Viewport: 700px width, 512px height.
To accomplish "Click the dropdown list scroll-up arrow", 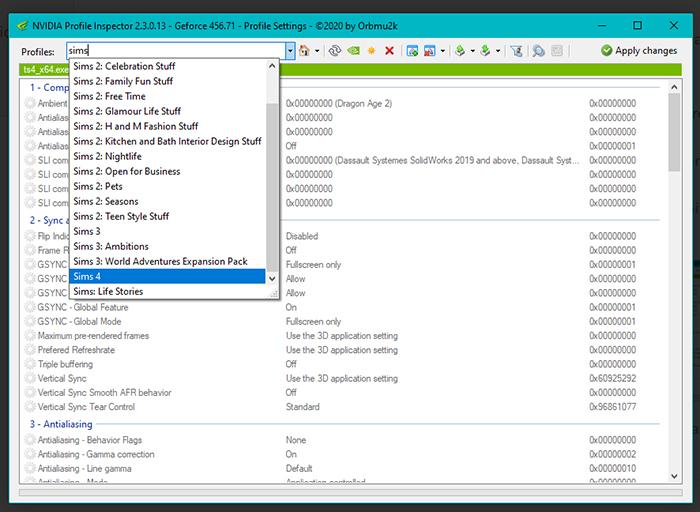I will click(x=272, y=66).
